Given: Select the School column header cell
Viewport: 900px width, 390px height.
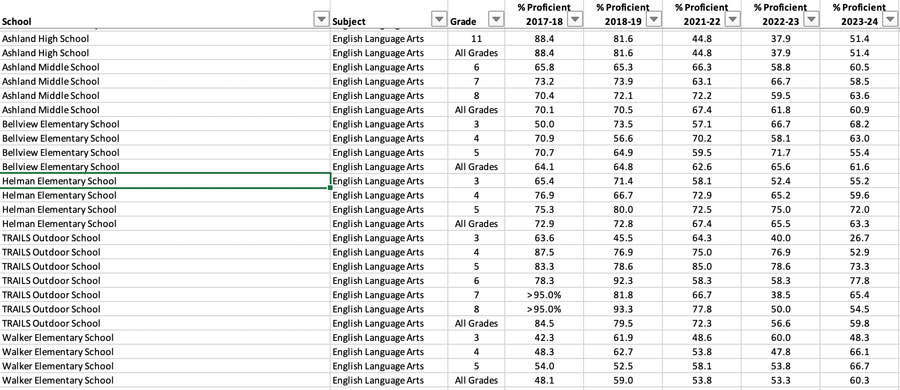Looking at the screenshot, I should [165, 14].
